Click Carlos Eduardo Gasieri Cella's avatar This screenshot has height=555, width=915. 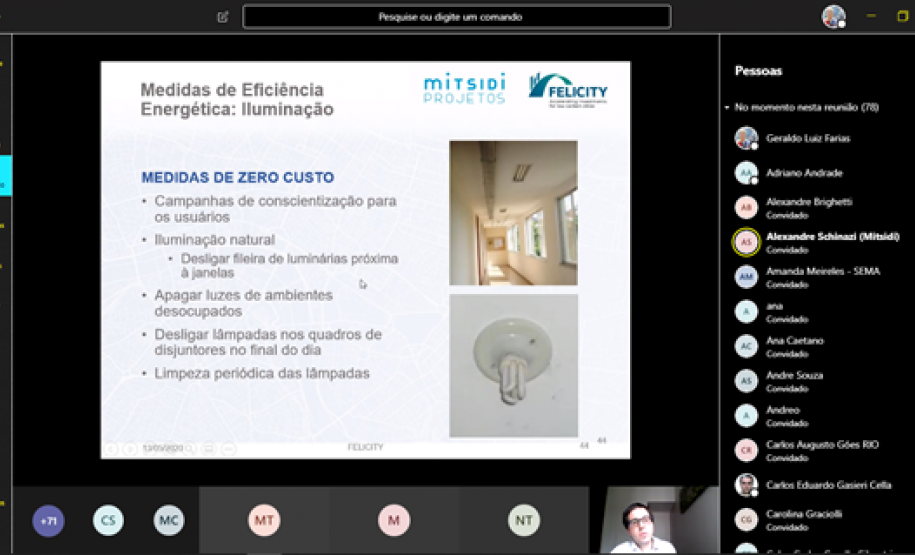[746, 485]
